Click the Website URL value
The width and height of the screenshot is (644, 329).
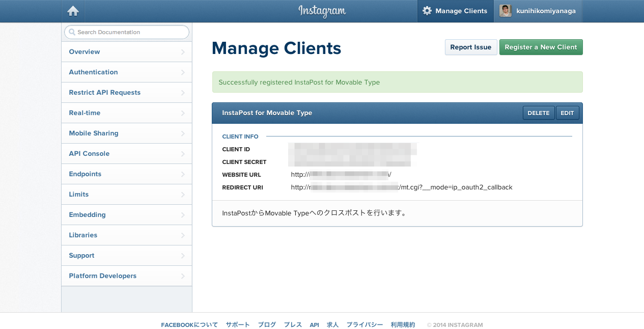(341, 174)
